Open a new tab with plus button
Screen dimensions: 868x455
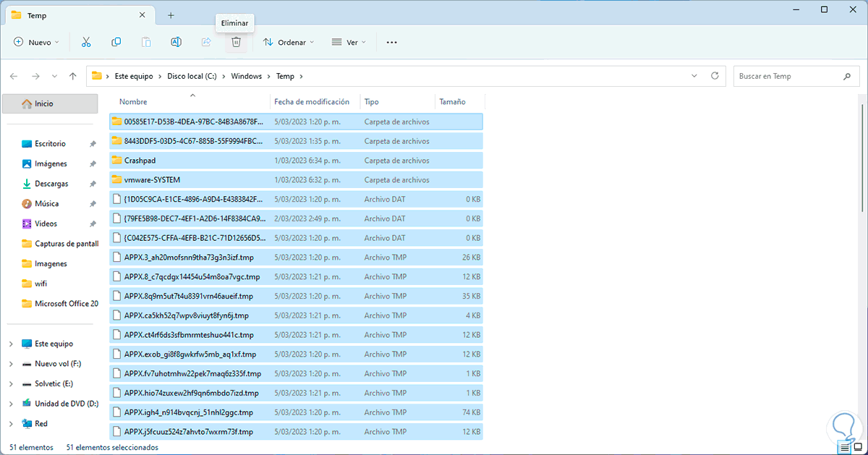(x=171, y=14)
